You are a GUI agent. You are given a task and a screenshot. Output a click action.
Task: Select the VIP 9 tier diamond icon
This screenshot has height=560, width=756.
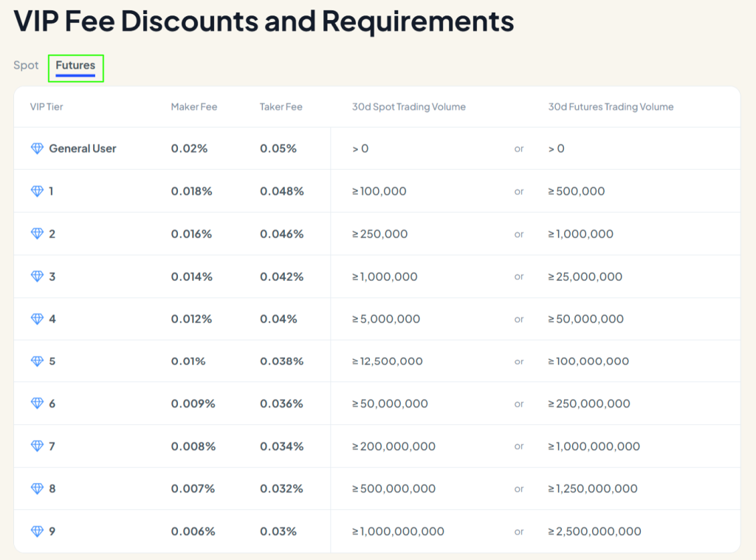pos(36,531)
